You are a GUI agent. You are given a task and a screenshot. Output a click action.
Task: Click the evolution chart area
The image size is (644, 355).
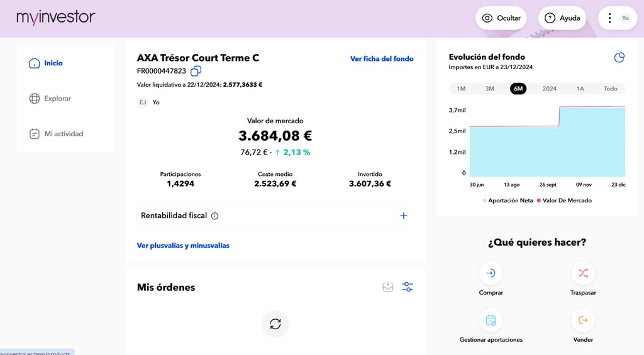[547, 141]
